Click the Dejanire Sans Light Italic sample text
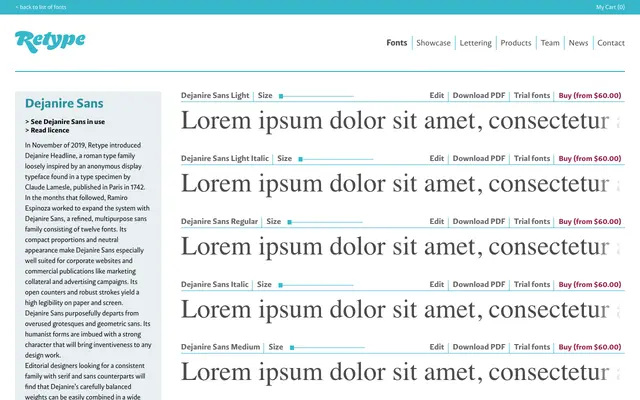This screenshot has height=400, width=640. [x=402, y=184]
